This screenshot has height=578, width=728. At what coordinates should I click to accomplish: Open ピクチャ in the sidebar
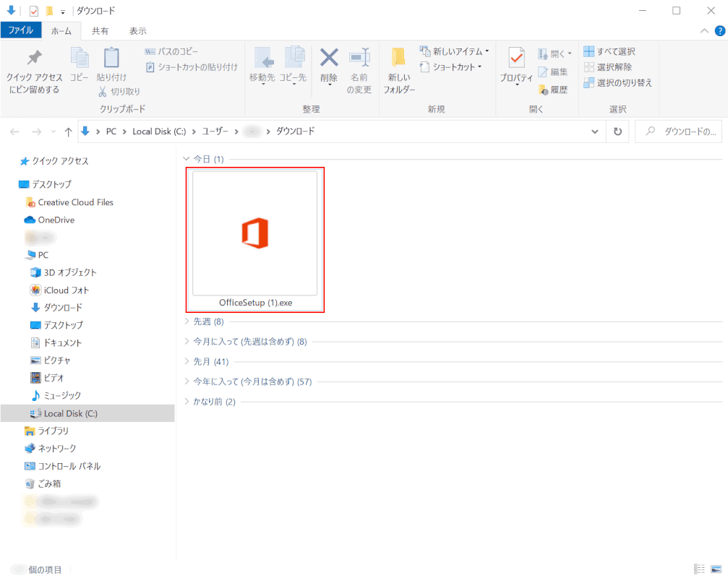tap(50, 361)
